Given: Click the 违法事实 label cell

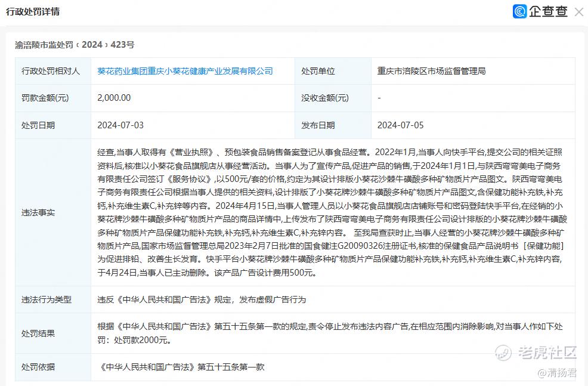Looking at the screenshot, I should [x=53, y=213].
